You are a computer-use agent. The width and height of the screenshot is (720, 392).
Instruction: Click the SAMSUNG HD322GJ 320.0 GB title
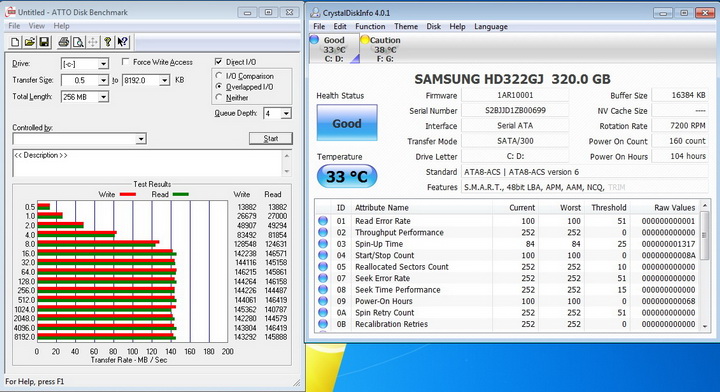click(512, 79)
